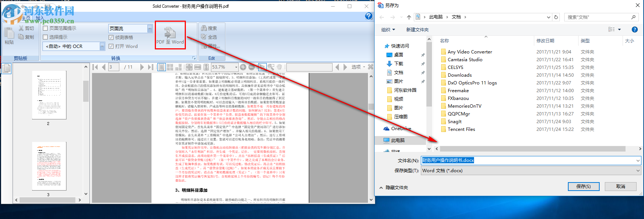Open the 组织 organize dropdown

click(x=388, y=29)
